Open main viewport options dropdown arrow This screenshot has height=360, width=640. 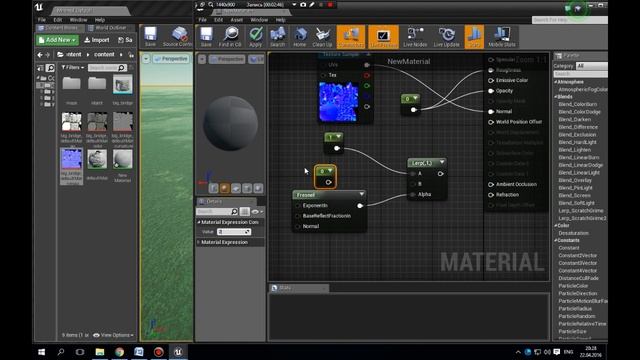click(x=146, y=59)
